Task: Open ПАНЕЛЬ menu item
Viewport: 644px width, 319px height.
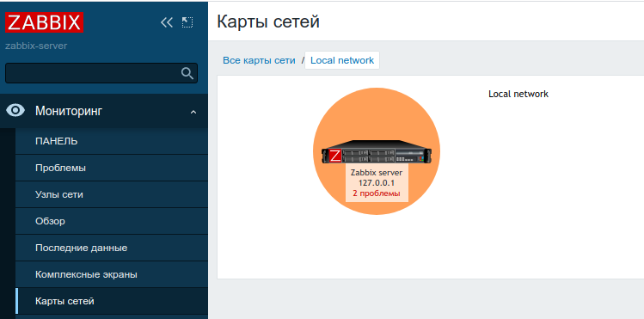Action: [111, 141]
